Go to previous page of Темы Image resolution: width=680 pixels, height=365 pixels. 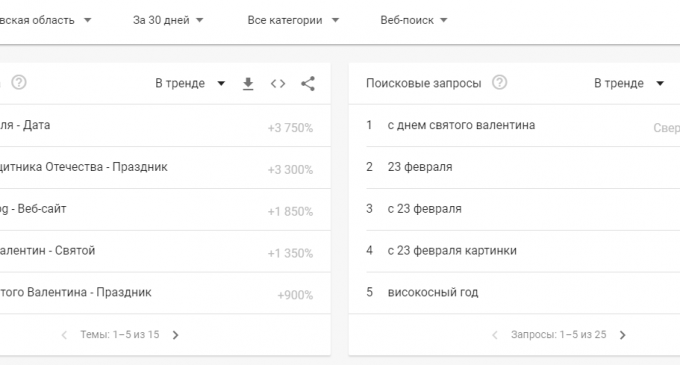[x=64, y=335]
